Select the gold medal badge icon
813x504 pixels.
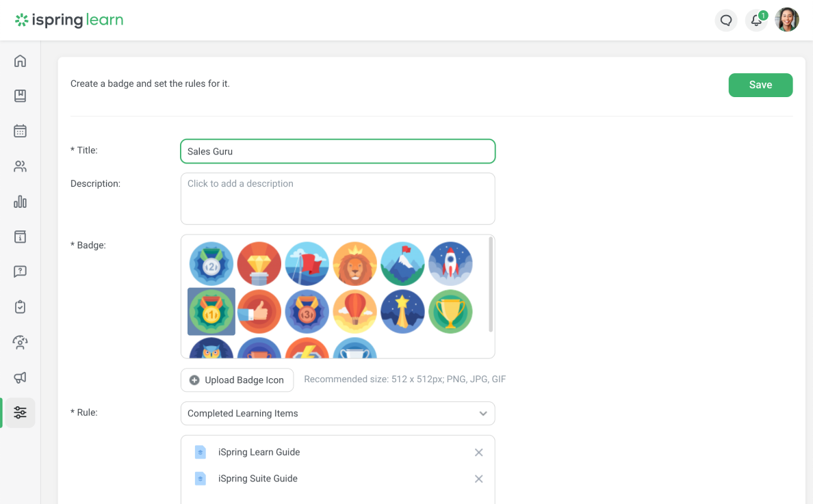(211, 311)
